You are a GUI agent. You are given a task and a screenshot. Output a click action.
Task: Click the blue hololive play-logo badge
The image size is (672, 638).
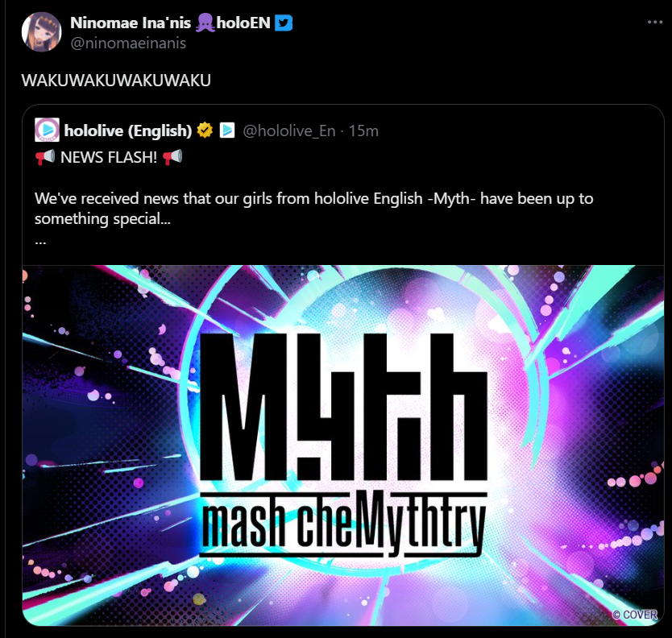coord(227,130)
